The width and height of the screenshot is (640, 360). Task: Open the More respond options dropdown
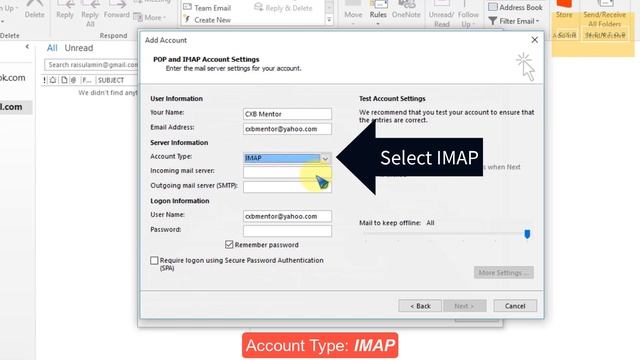coord(150,18)
